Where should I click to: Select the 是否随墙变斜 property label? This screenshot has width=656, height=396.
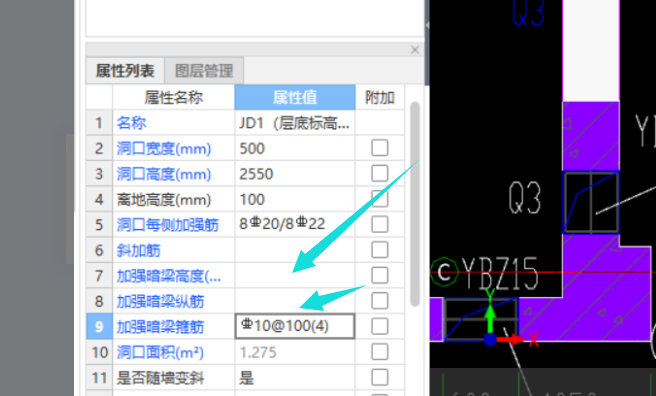click(x=160, y=378)
